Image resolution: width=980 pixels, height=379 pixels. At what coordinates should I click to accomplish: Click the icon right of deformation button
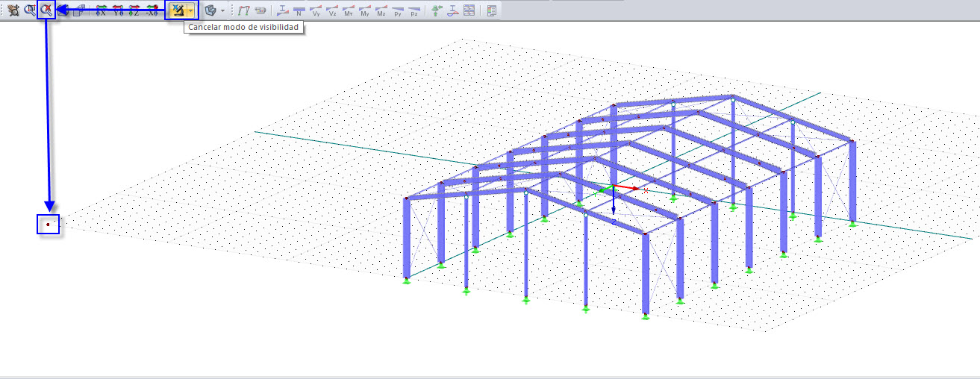pos(260,10)
